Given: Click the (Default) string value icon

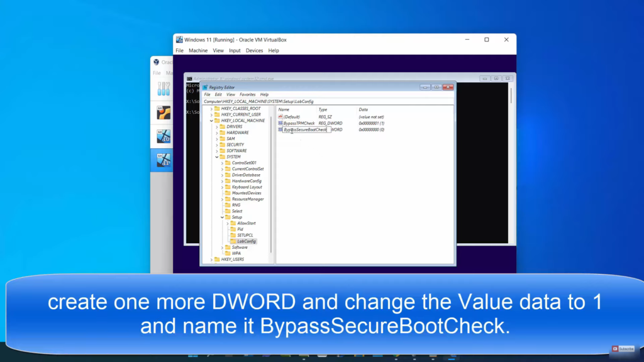Looking at the screenshot, I should [x=280, y=117].
